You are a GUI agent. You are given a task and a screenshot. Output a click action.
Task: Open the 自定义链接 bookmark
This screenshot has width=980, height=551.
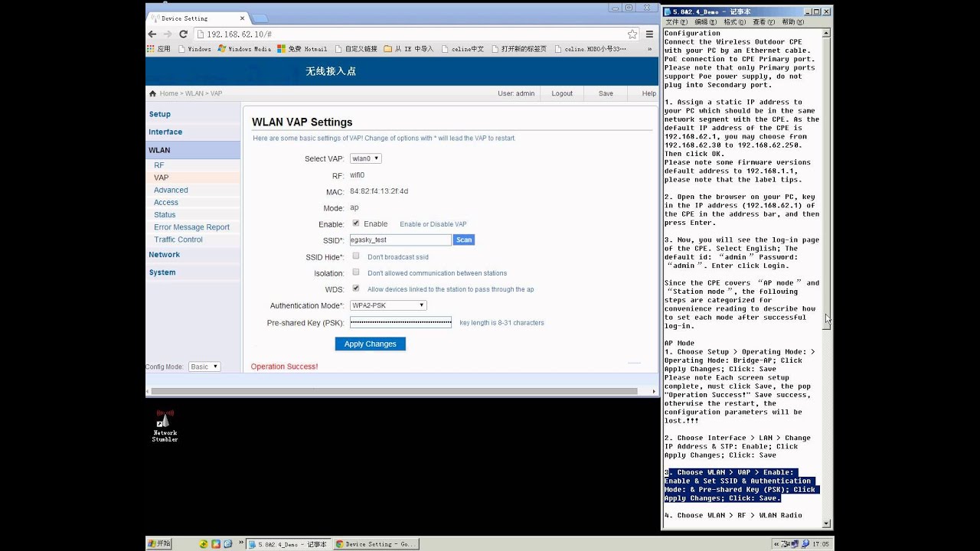coord(355,49)
